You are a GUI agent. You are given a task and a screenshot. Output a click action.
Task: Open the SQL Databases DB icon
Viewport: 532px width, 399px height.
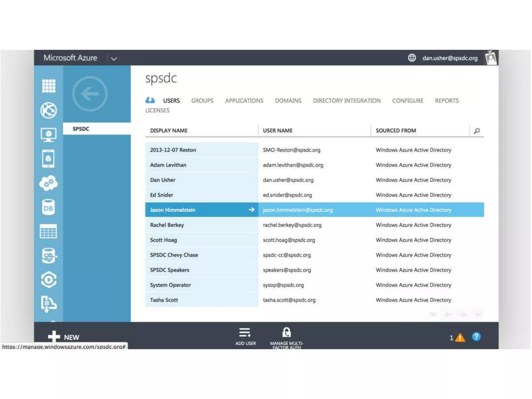pyautogui.click(x=49, y=208)
